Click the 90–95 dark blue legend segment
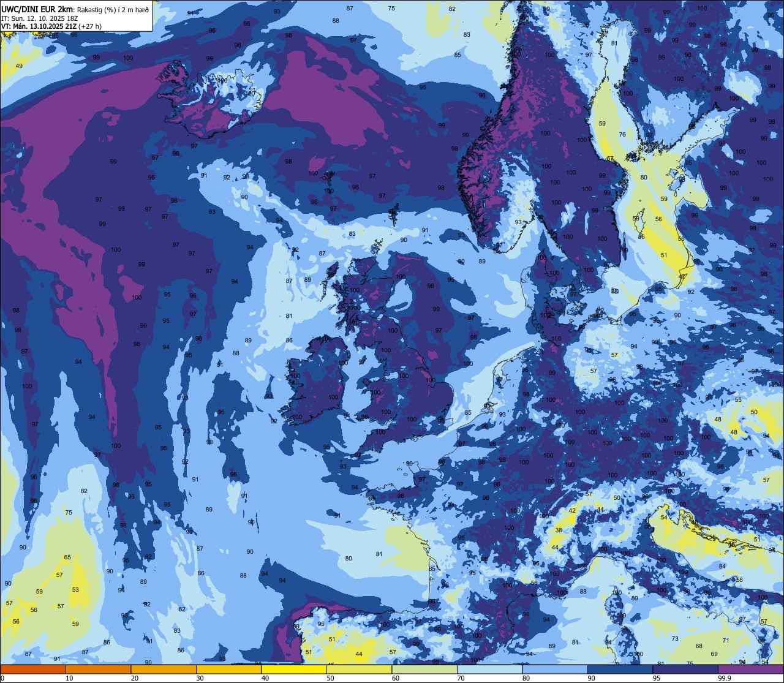This screenshot has height=683, width=784. pyautogui.click(x=620, y=669)
